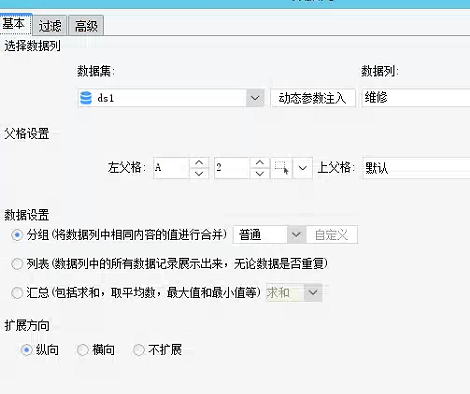The height and width of the screenshot is (394, 470).
Task: Increase the 左父格 column letter stepper
Action: coord(199,163)
